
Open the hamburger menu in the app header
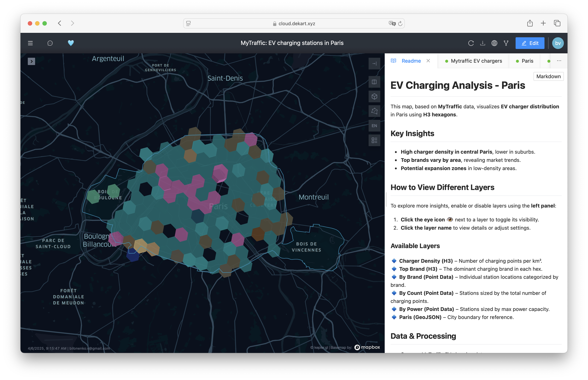click(x=30, y=43)
